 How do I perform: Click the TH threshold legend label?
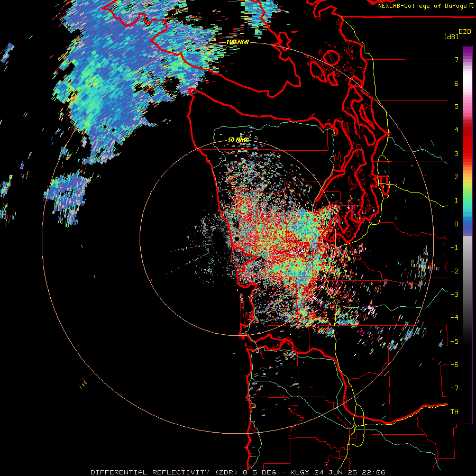coord(454,412)
